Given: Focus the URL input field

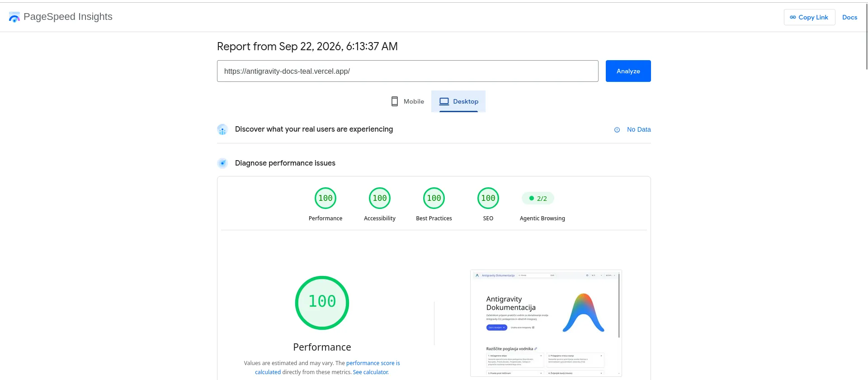Looking at the screenshot, I should 408,71.
